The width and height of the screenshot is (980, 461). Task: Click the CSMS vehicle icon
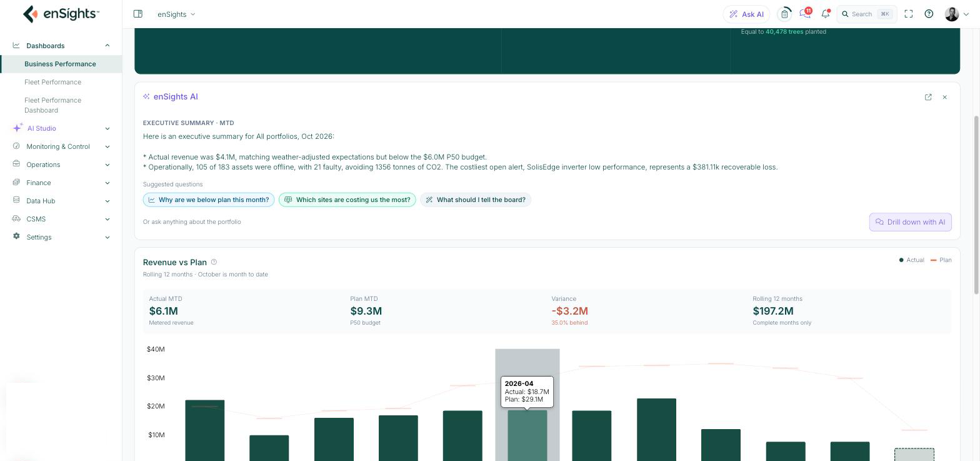(x=16, y=218)
